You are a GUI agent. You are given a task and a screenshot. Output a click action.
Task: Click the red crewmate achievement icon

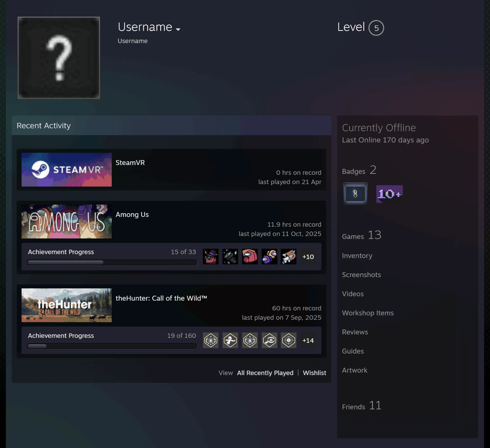pyautogui.click(x=250, y=257)
